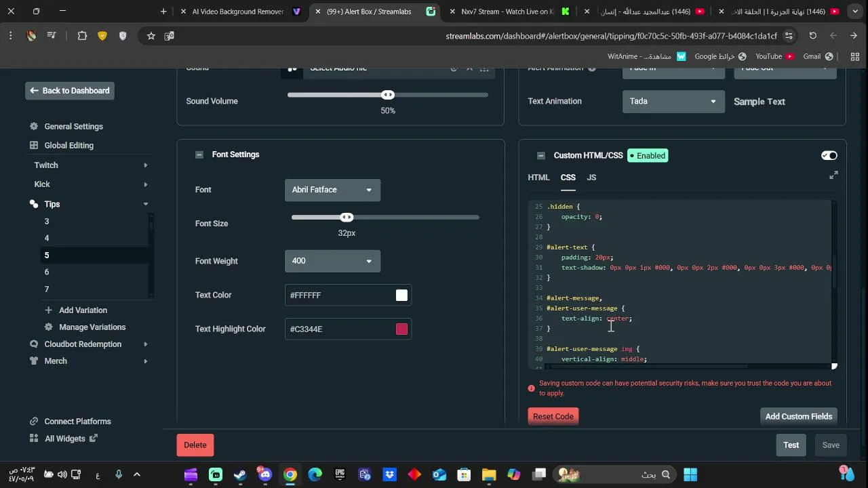The height and width of the screenshot is (488, 868).
Task: Open new browser tab with plus icon
Action: click(163, 12)
